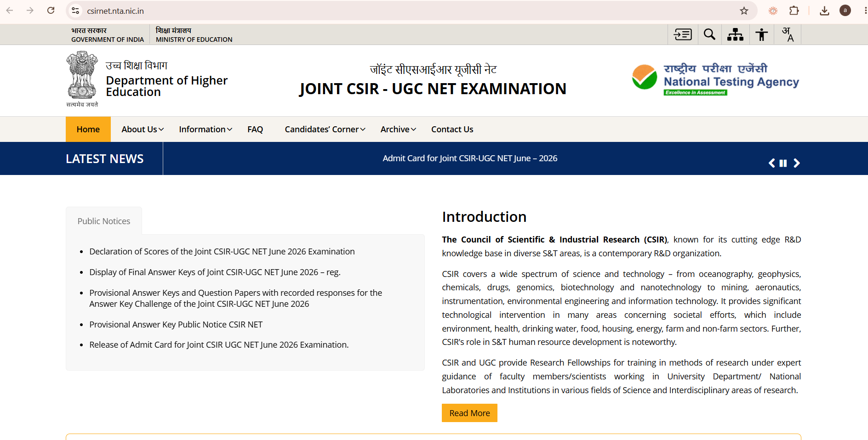This screenshot has height=440, width=868.
Task: Expand the Archive menu
Action: (x=398, y=129)
